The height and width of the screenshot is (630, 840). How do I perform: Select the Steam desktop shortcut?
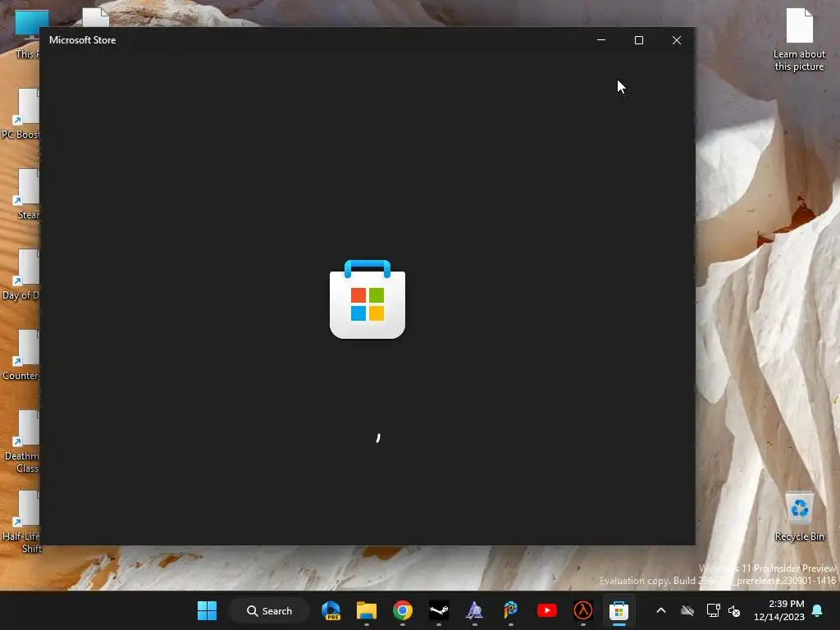[27, 195]
